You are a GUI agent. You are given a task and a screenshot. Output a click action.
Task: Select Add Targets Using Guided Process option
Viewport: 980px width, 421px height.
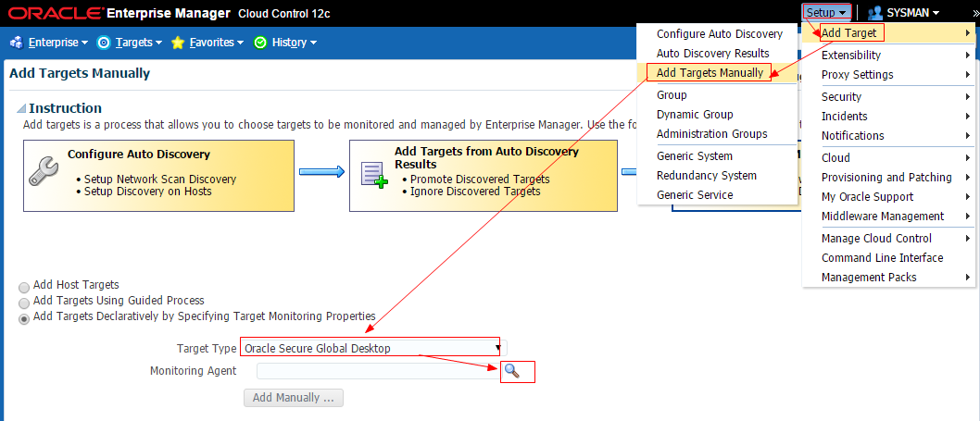pyautogui.click(x=24, y=303)
